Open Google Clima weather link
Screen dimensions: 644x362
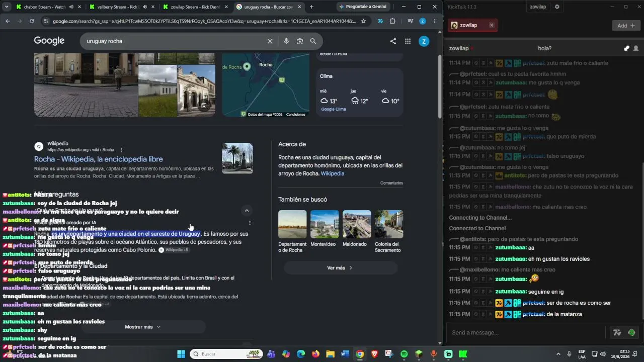(334, 109)
